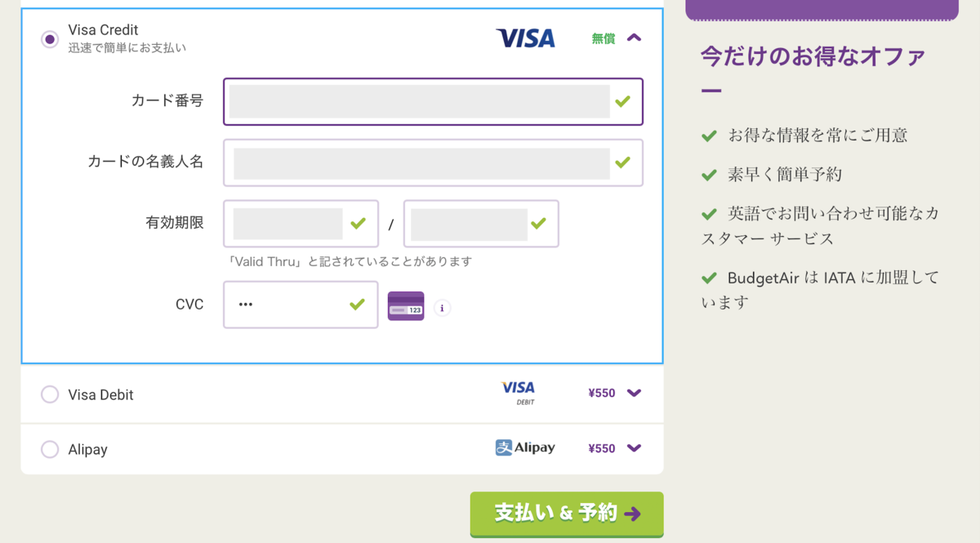Image resolution: width=980 pixels, height=543 pixels.
Task: Collapse the Visa Credit section chevron
Action: (635, 38)
